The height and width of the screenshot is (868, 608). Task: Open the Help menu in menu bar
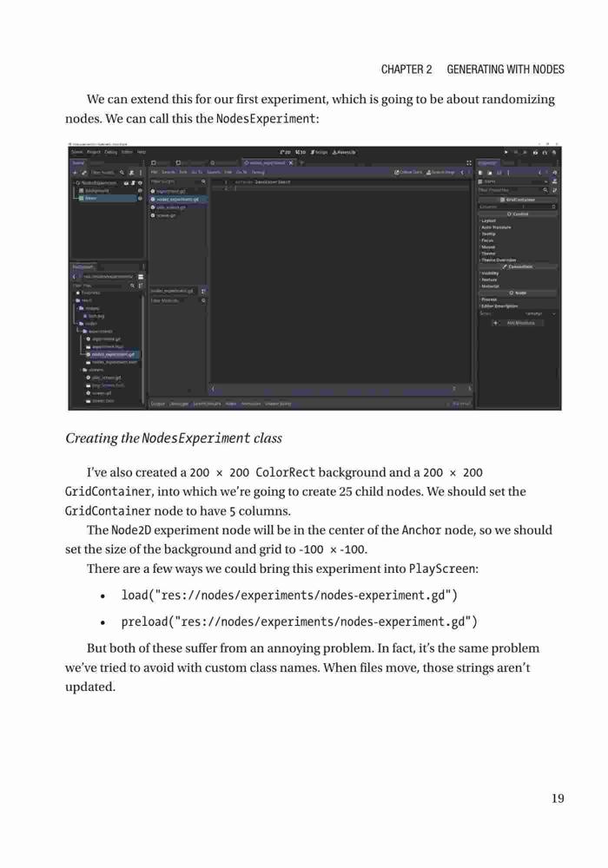142,152
